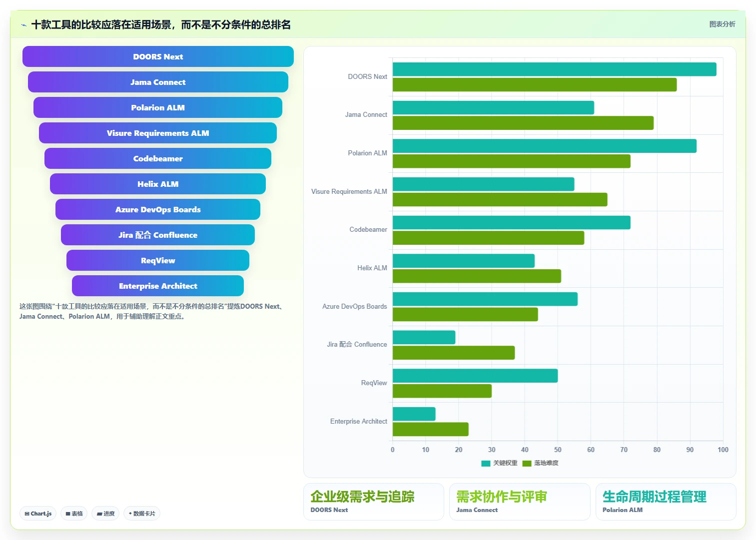Open the 企业级需求与追踪 data card
This screenshot has height=540, width=756.
click(374, 502)
